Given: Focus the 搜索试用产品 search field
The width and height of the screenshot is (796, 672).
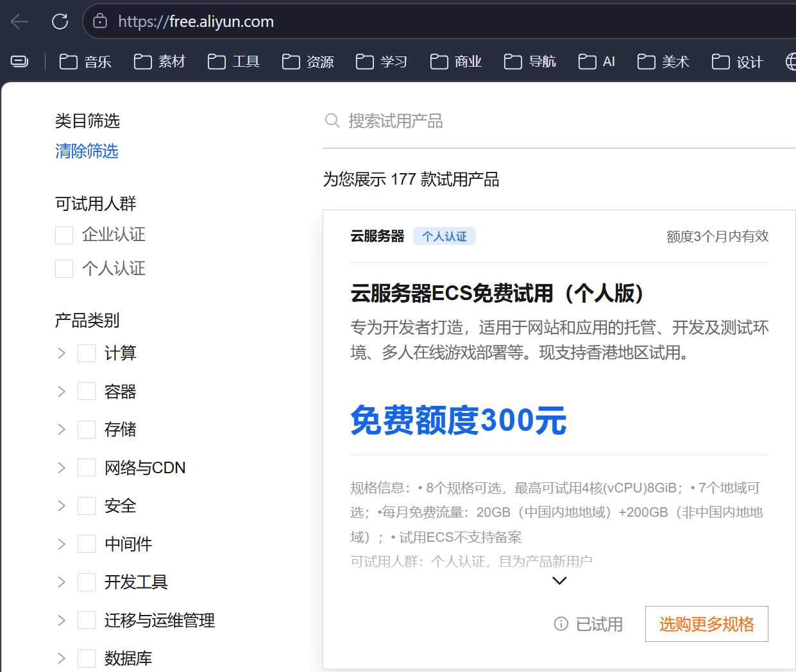Looking at the screenshot, I should [559, 121].
